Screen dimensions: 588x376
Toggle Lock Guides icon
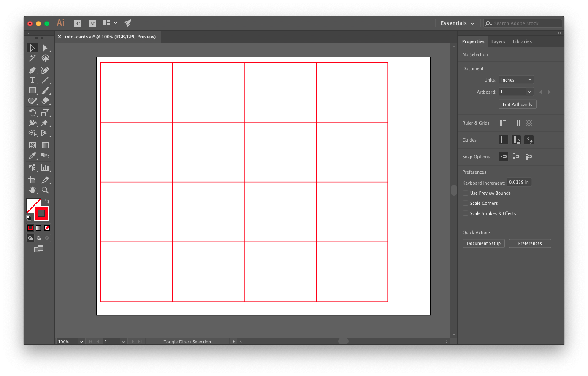click(516, 140)
